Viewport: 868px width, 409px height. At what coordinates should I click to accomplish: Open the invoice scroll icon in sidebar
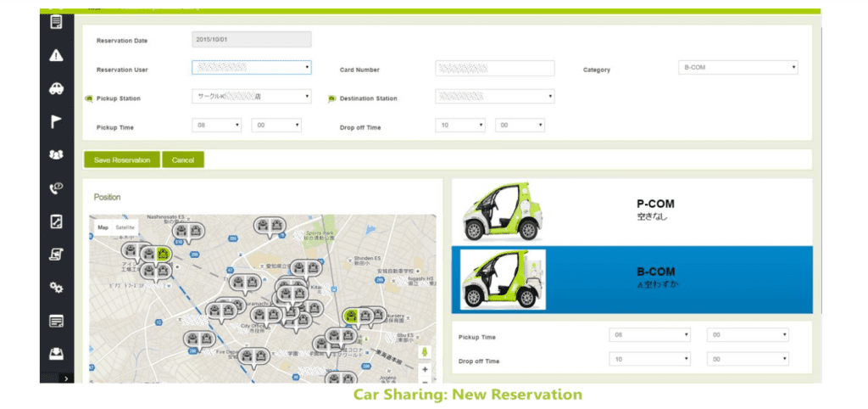tap(56, 255)
